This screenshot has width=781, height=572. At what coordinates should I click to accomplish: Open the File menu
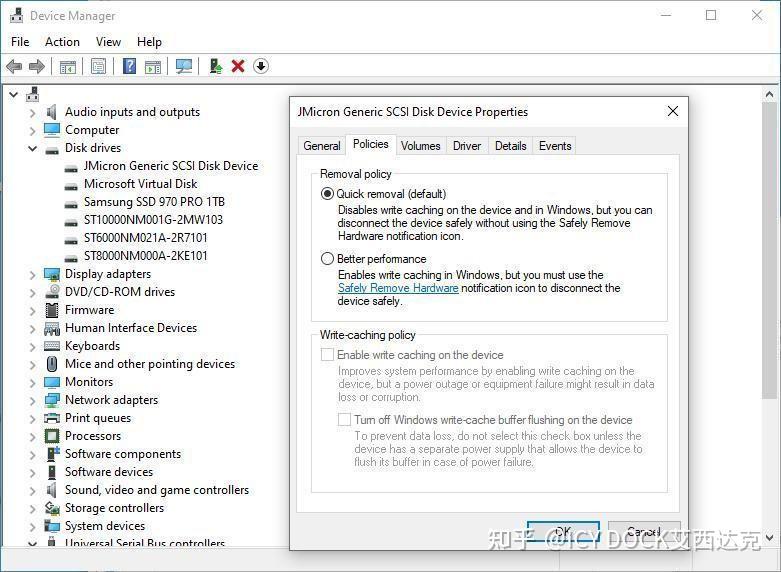coord(20,42)
